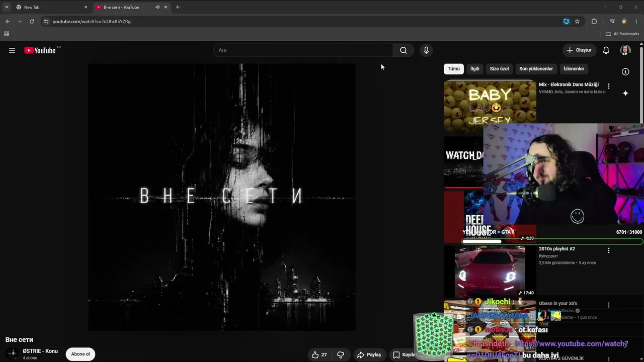Go to the YouTube home logo
This screenshot has width=644, height=362.
tap(40, 50)
